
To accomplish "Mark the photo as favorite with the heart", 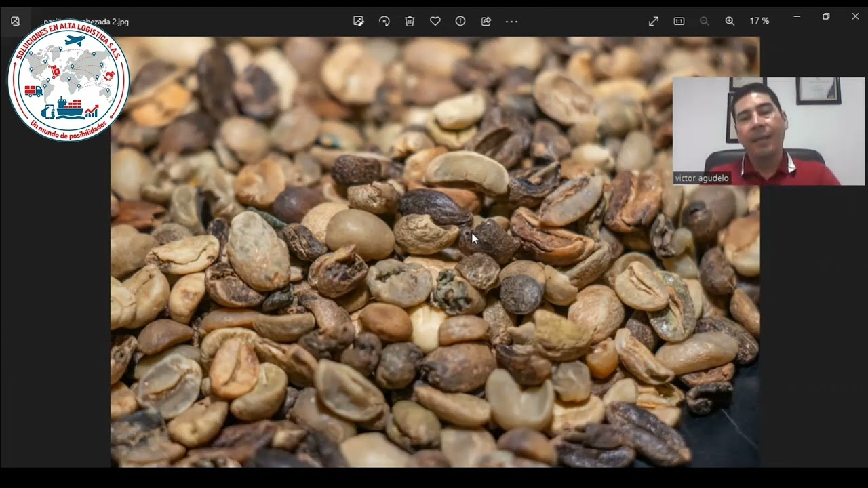I will click(x=435, y=21).
